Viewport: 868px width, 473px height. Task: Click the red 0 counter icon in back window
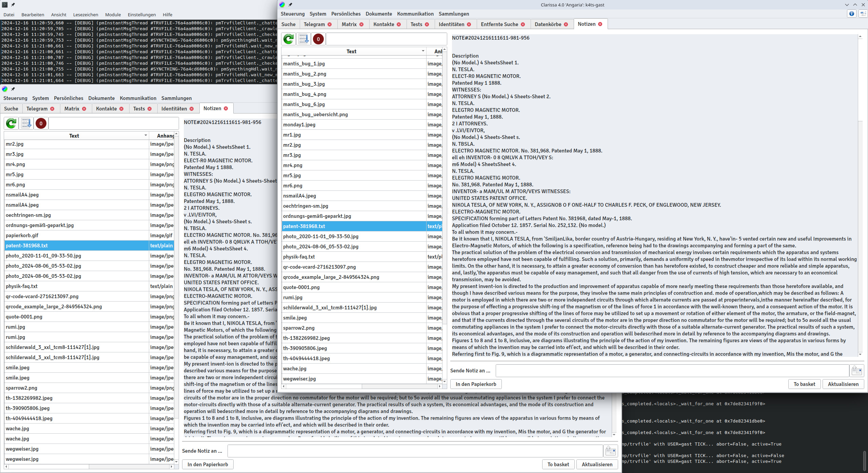click(x=41, y=123)
